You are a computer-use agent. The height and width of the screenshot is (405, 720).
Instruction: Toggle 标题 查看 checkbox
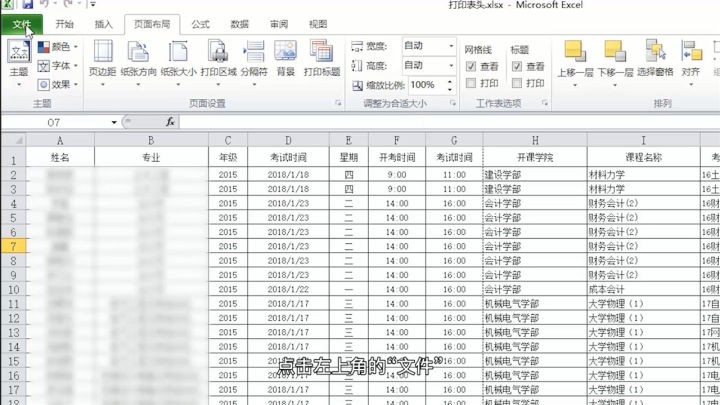tap(517, 67)
